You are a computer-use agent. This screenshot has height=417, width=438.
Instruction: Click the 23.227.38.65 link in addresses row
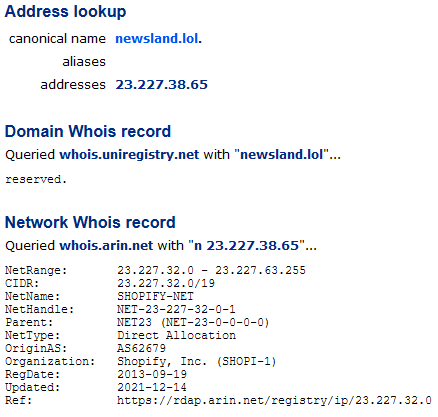click(162, 85)
